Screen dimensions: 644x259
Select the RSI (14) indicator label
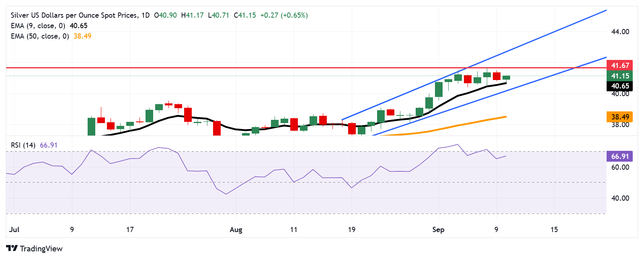click(23, 145)
